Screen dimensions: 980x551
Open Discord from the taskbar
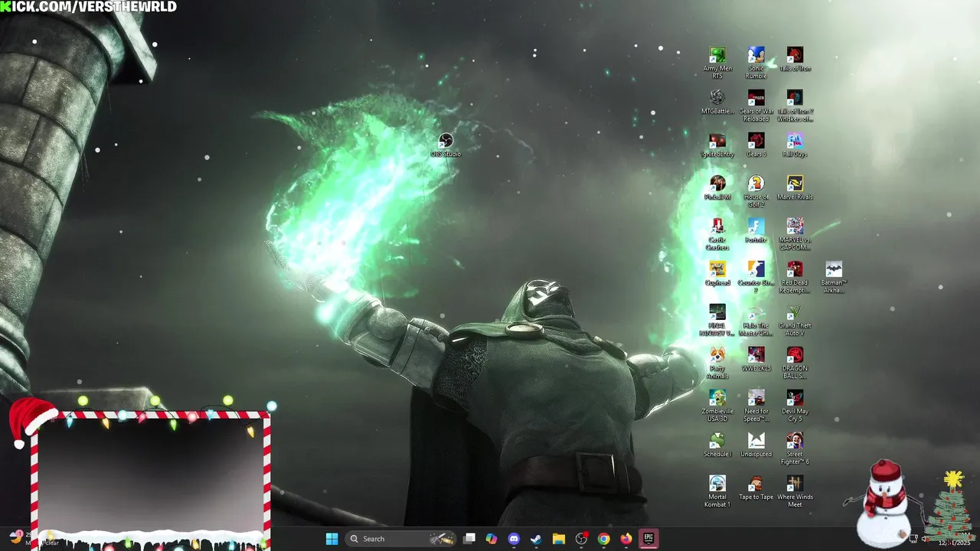tap(514, 539)
